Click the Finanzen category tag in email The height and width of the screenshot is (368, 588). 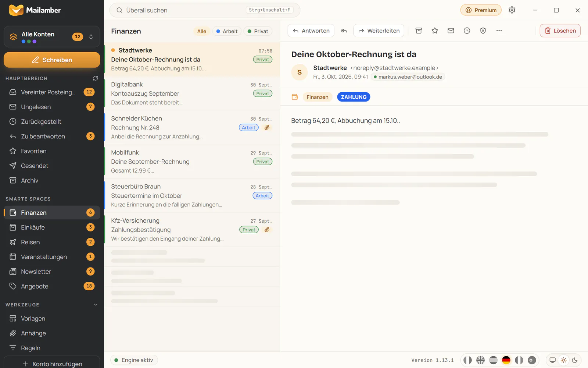click(x=318, y=97)
